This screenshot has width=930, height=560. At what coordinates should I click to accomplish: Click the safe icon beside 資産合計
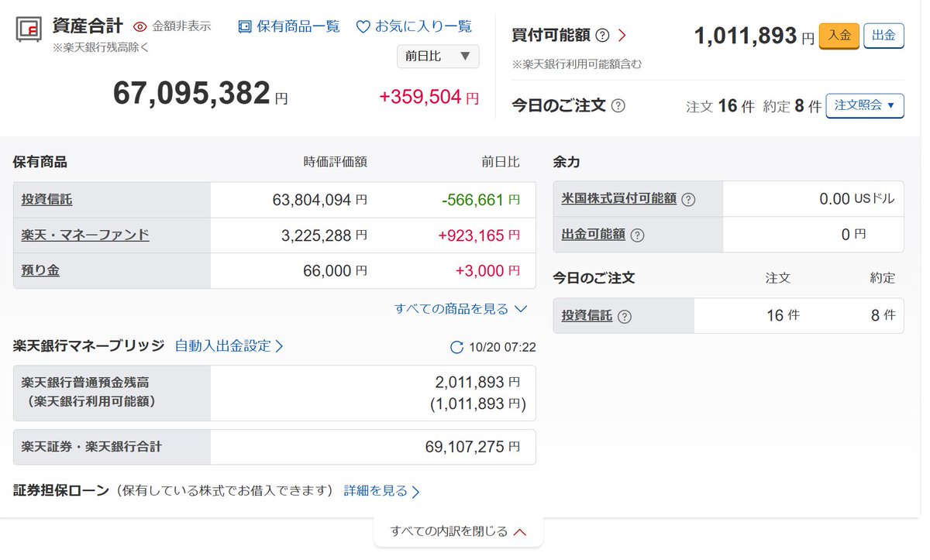(x=28, y=28)
